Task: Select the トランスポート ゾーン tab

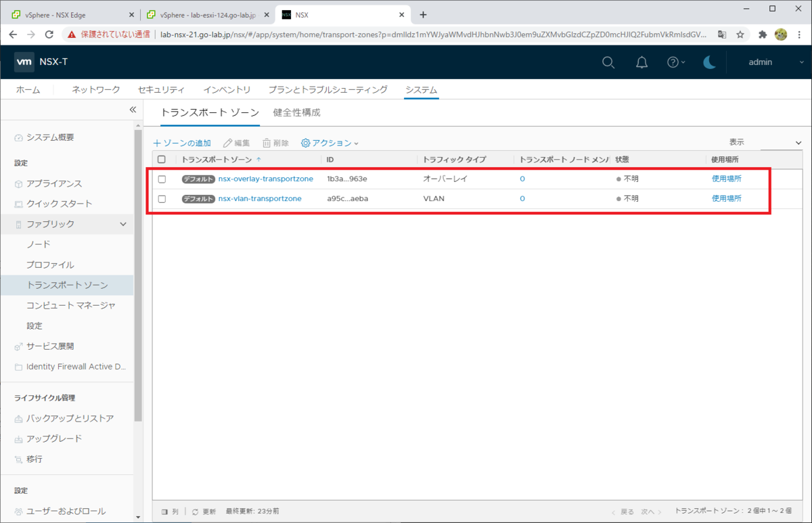Action: (210, 112)
